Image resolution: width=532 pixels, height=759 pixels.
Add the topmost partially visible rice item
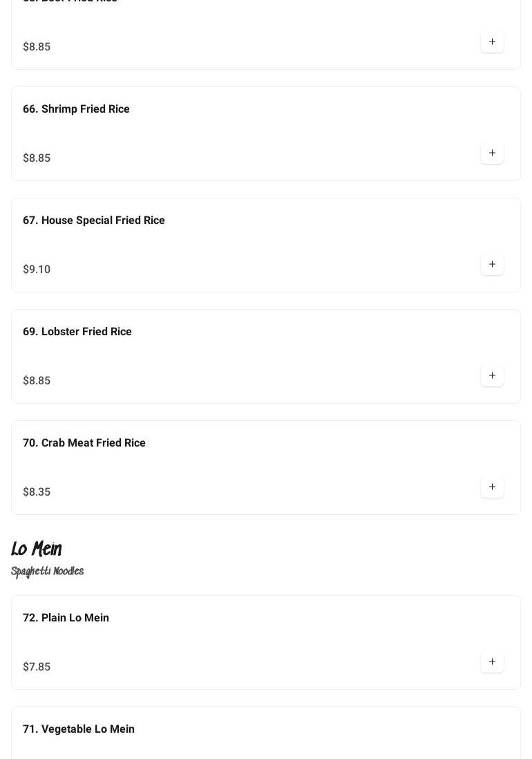tap(492, 41)
